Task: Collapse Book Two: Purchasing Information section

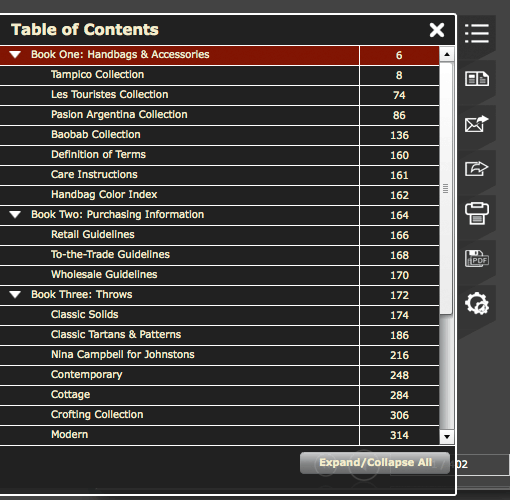Action: [x=15, y=215]
